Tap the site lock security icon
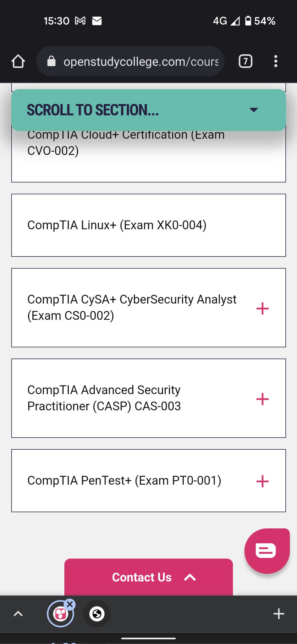 tap(52, 61)
